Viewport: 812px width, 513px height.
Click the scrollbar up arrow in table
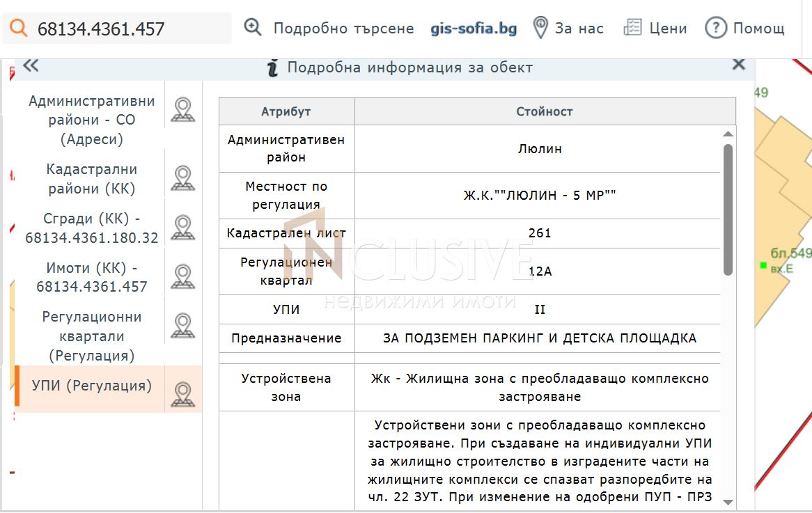pos(728,134)
